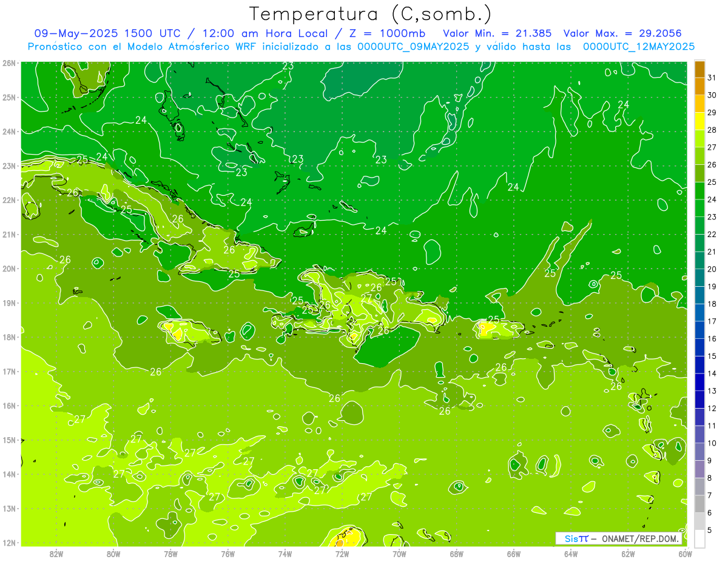Click the "5" color scale label

click(x=710, y=530)
